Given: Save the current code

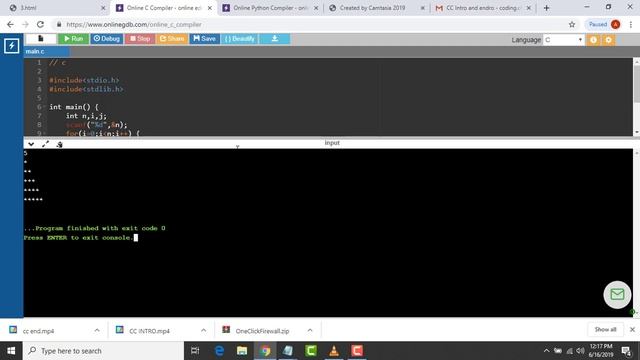Looking at the screenshot, I should click(x=204, y=39).
